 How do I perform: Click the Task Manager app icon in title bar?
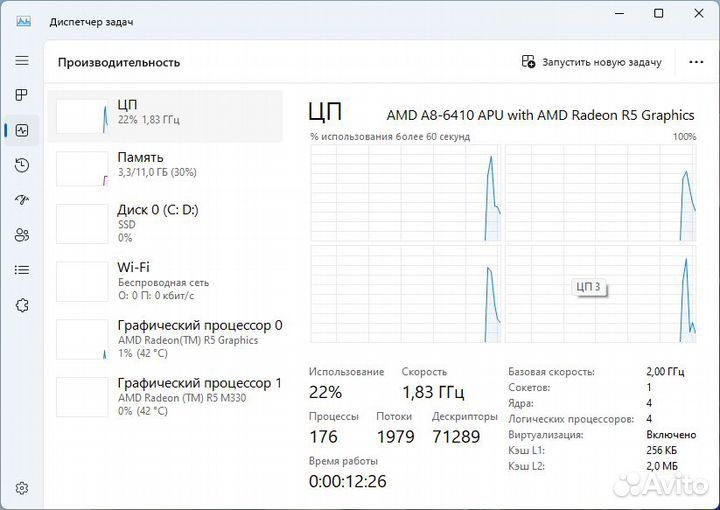click(23, 21)
